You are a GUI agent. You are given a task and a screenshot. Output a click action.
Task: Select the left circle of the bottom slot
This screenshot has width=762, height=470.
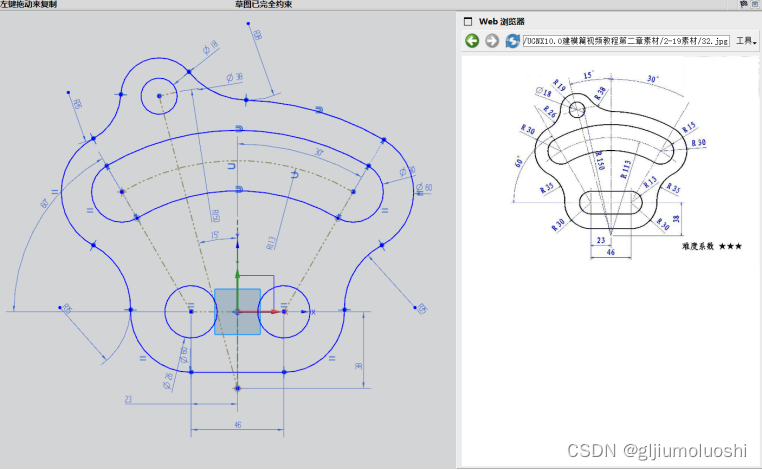tap(191, 312)
